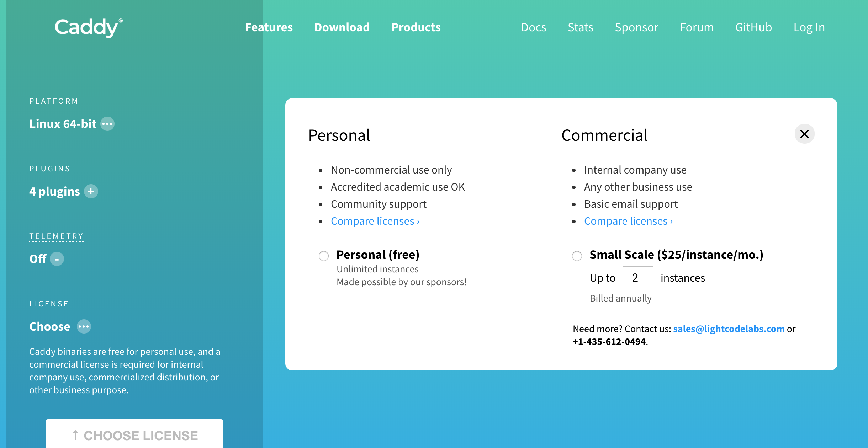Close the license selection panel

tap(804, 134)
